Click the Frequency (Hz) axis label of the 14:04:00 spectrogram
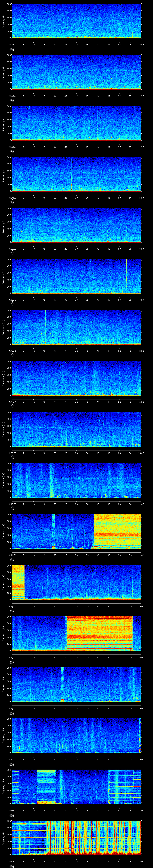The width and height of the screenshot is (153, 868). pos(4,174)
